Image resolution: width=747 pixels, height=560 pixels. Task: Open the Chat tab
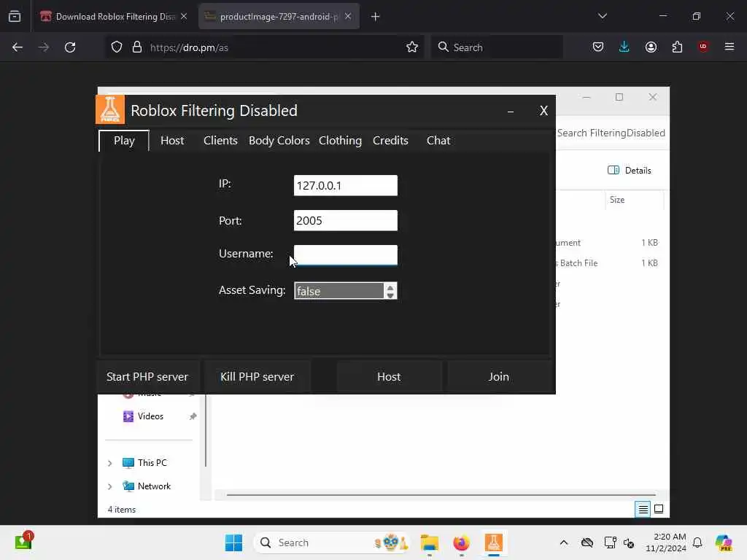pyautogui.click(x=438, y=141)
